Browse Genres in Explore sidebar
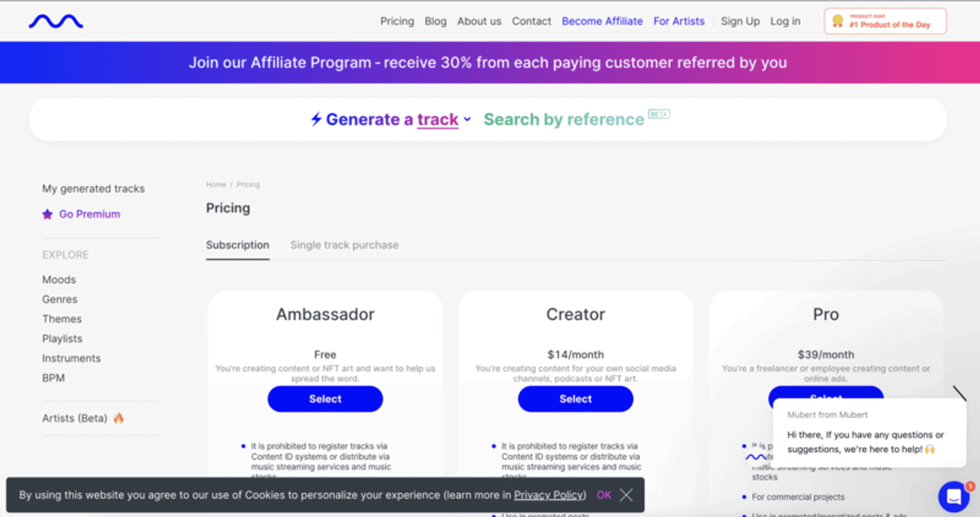Screen dimensions: 980x517 tap(60, 299)
